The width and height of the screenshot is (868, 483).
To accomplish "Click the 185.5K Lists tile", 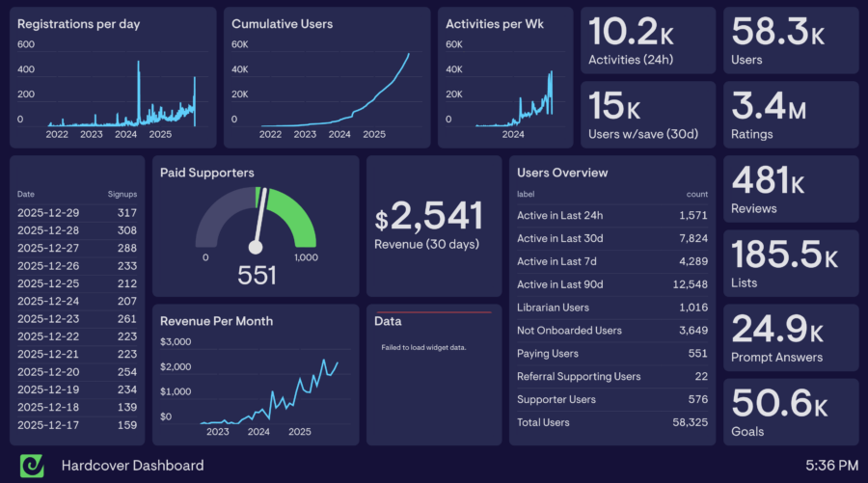I will pos(790,263).
